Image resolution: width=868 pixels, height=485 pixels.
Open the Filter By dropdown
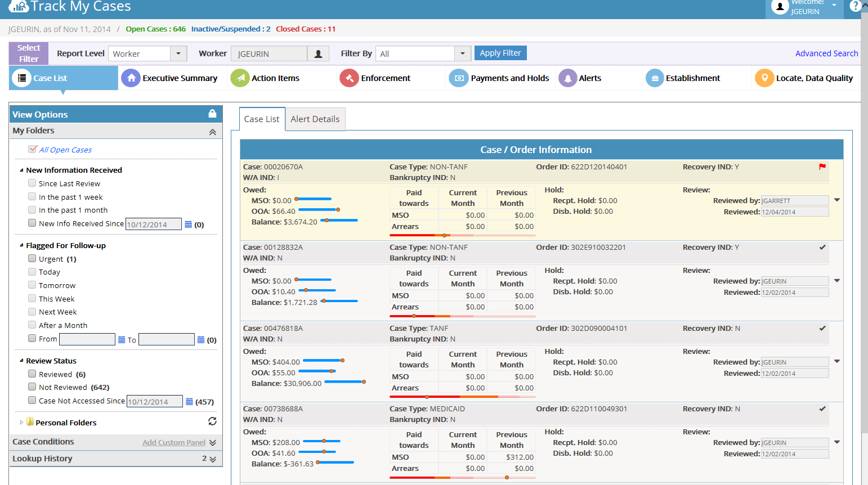463,53
